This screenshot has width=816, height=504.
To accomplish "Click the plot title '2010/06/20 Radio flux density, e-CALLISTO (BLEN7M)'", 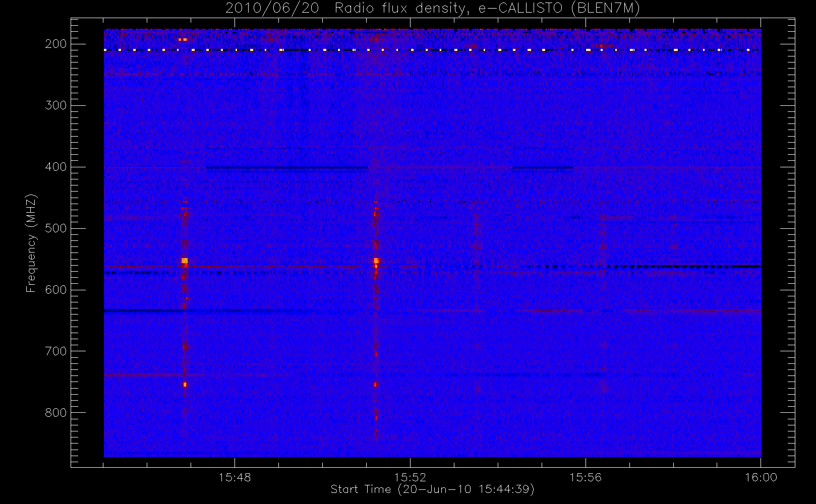I will 433,9.
